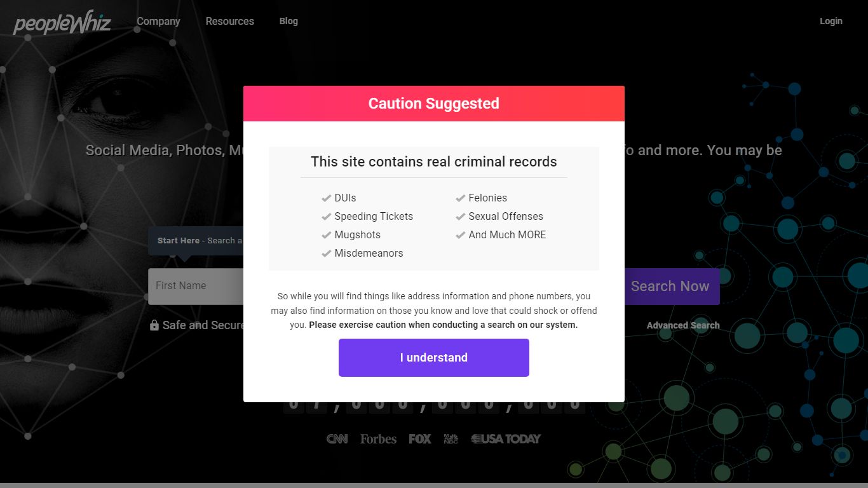This screenshot has width=868, height=488.
Task: Go to the Blog page
Action: pyautogui.click(x=288, y=21)
